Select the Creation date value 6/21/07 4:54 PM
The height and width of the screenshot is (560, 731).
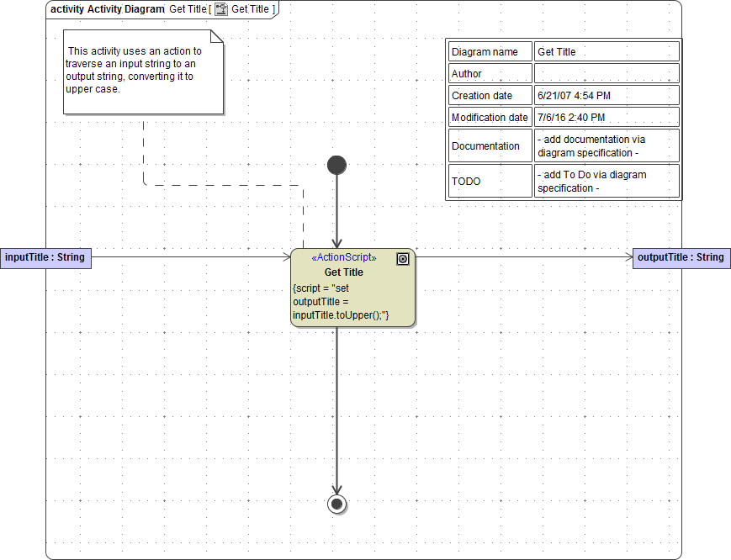575,95
